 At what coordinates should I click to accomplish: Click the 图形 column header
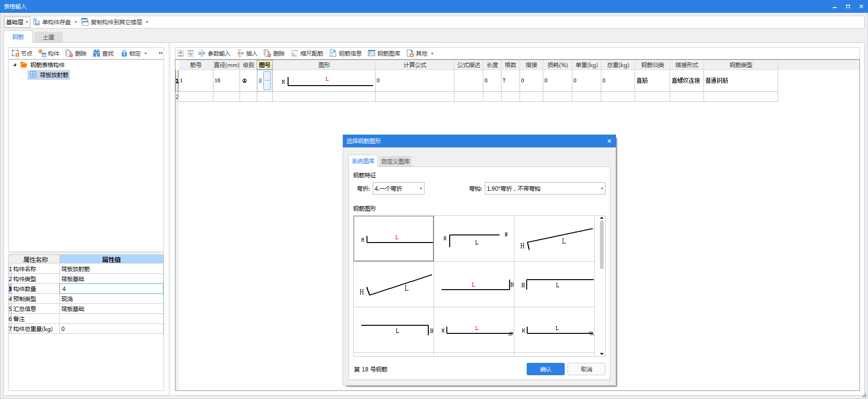pyautogui.click(x=324, y=65)
